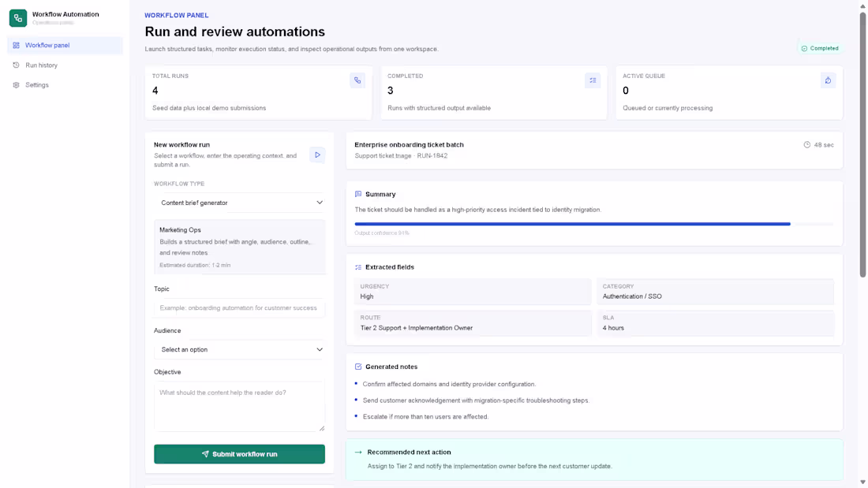Image resolution: width=868 pixels, height=488 pixels.
Task: Open the Audience dropdown labeled Select an option
Action: click(239, 348)
